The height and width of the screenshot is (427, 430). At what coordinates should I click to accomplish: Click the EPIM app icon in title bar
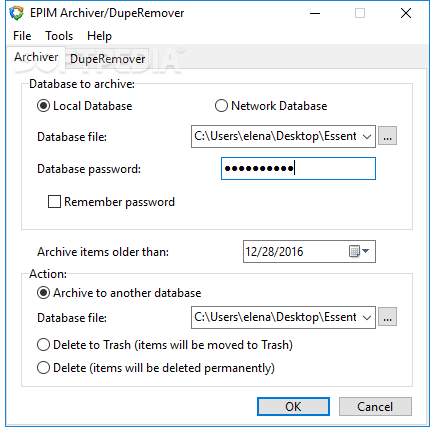[16, 13]
